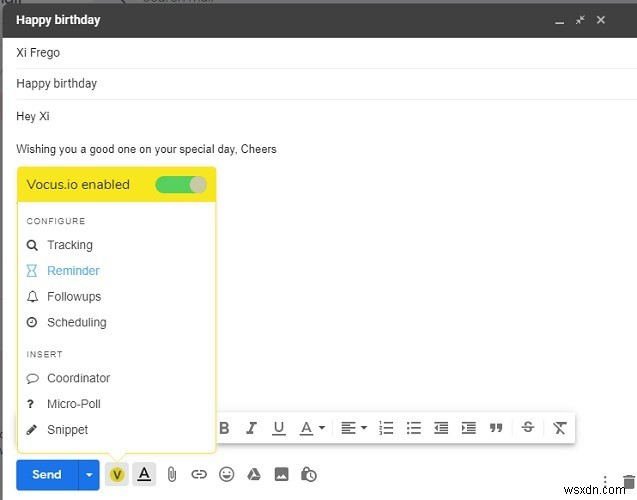637x500 pixels.
Task: Click the Snippet pencil icon
Action: 32,430
